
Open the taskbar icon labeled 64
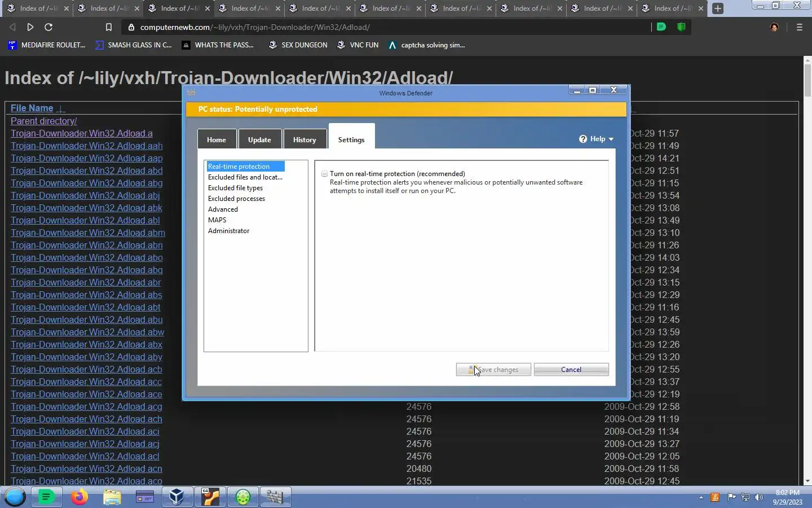pyautogui.click(x=210, y=497)
